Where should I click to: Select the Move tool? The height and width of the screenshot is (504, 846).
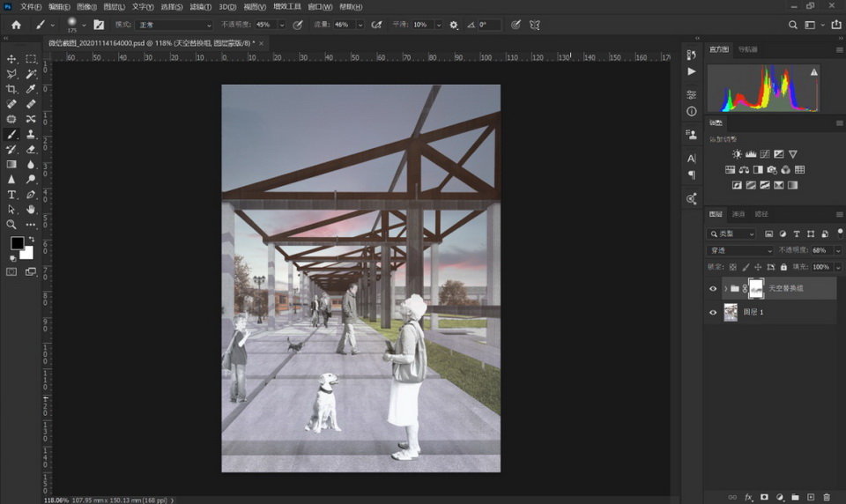11,59
